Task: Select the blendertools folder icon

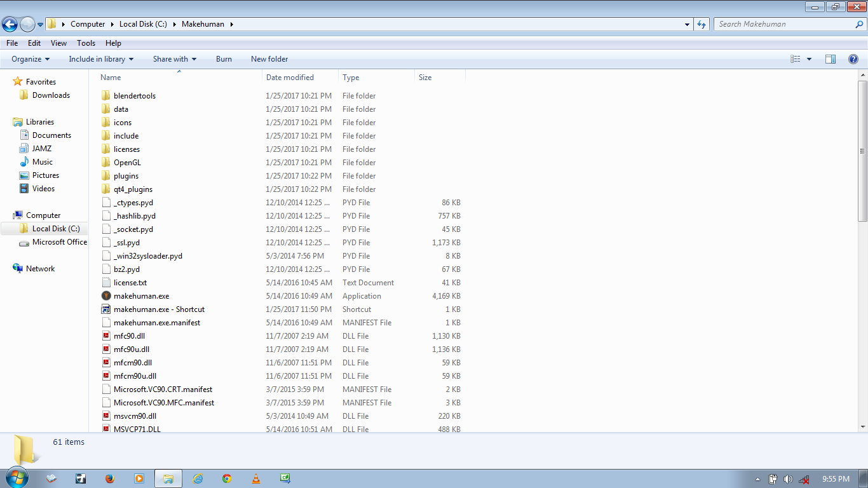Action: click(x=106, y=96)
